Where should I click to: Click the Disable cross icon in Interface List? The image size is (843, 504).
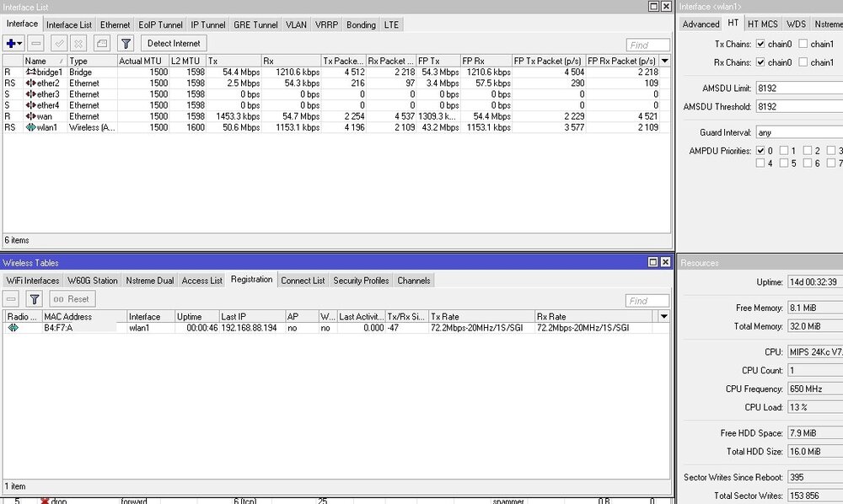[x=79, y=43]
